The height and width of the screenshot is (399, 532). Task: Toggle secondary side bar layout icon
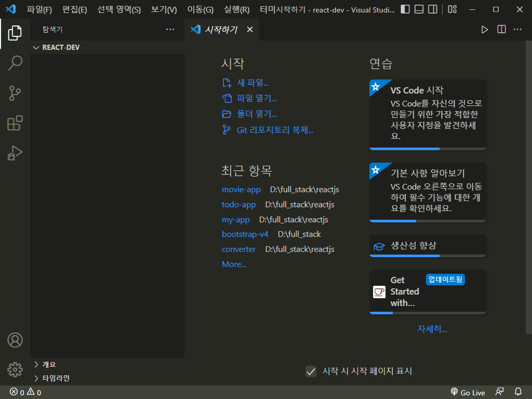pyautogui.click(x=433, y=9)
